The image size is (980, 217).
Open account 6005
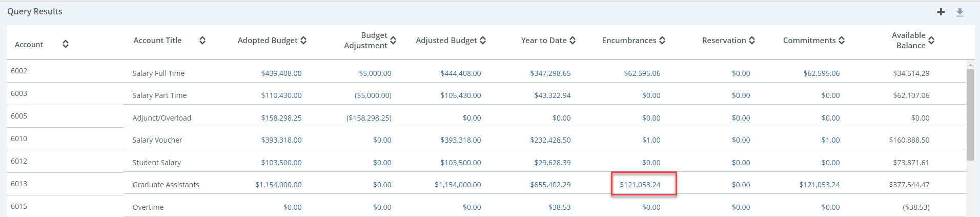click(x=19, y=116)
